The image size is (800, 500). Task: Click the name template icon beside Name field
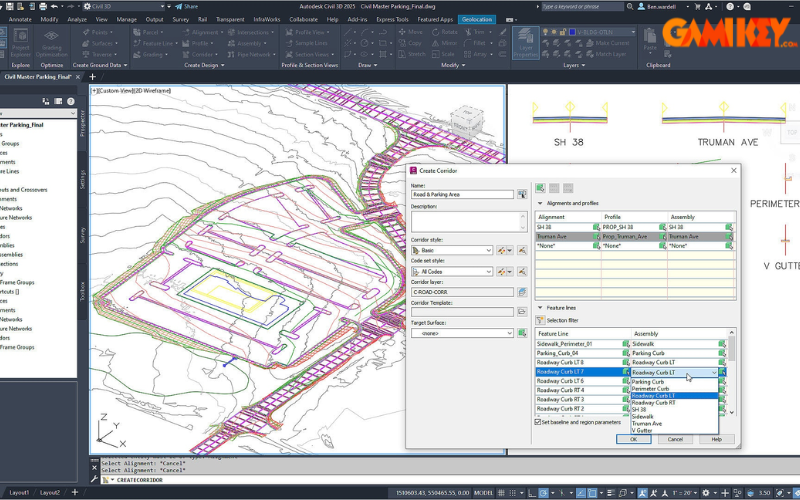click(521, 194)
